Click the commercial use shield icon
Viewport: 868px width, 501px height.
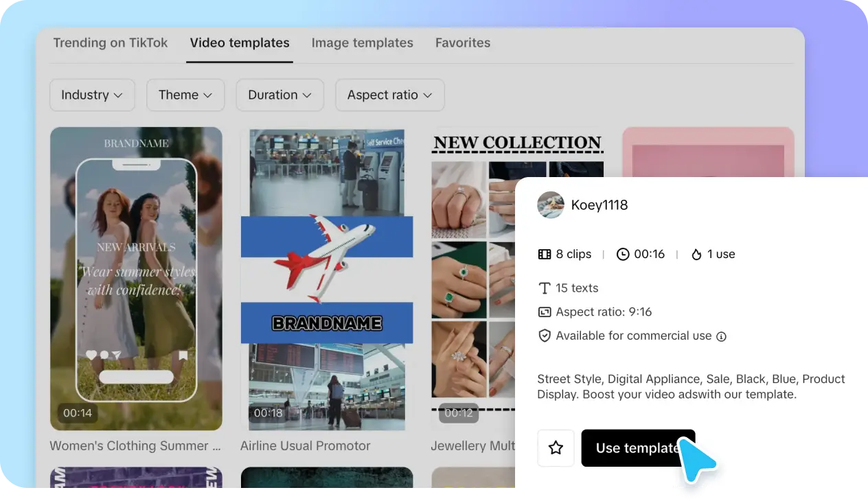click(x=545, y=336)
